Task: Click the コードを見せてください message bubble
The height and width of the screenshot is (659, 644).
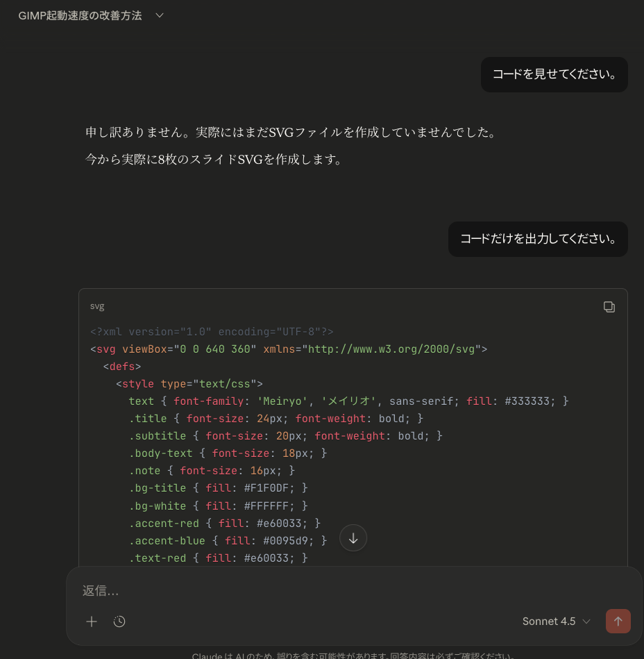Action: [554, 74]
